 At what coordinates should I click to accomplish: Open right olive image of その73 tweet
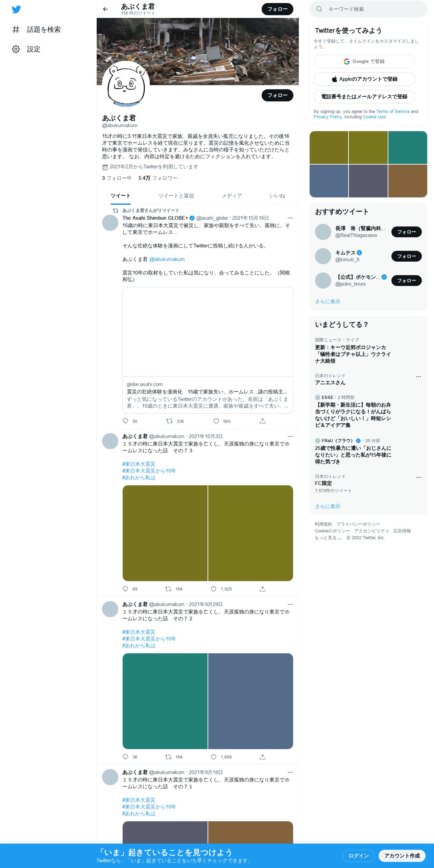[250, 533]
